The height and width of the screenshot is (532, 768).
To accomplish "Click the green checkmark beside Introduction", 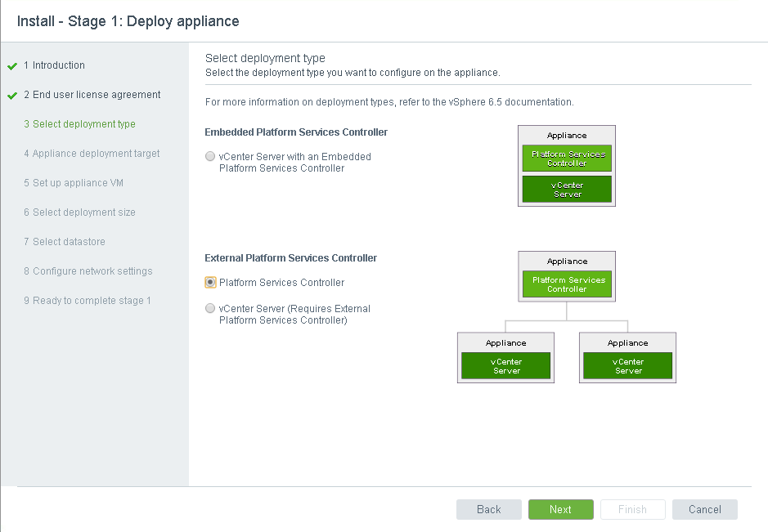I will point(12,66).
